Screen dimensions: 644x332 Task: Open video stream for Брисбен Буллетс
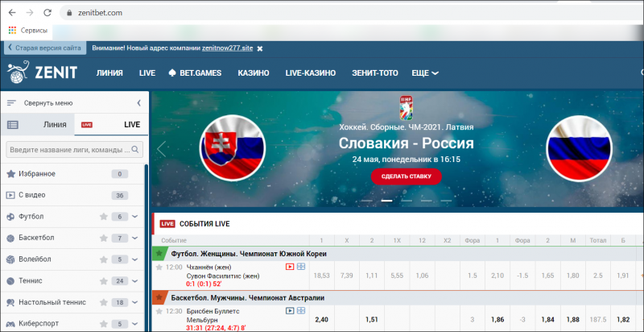coord(290,311)
